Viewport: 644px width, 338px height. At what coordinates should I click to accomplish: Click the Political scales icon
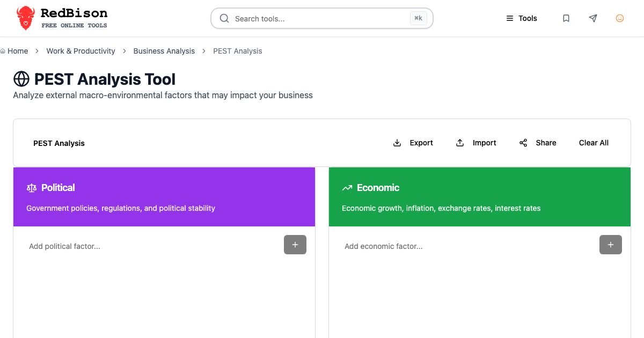[x=32, y=188]
